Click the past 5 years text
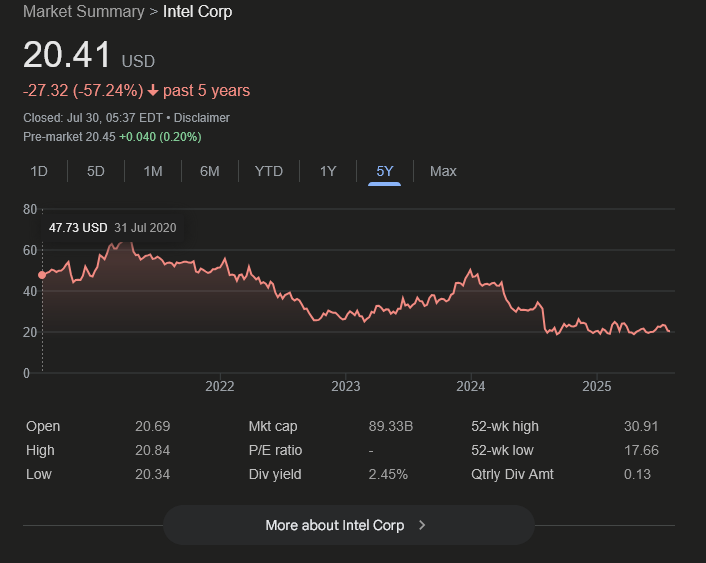Image resolution: width=706 pixels, height=563 pixels. [x=206, y=91]
